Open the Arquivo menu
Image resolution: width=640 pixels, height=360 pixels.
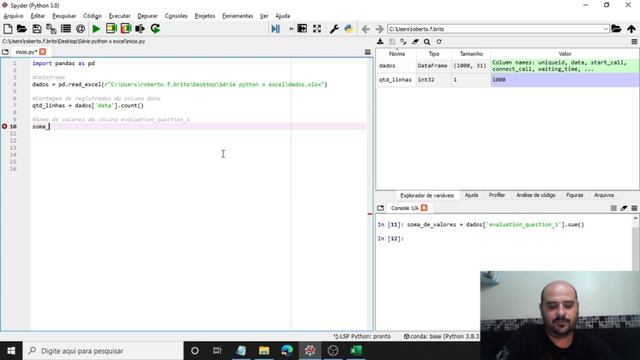[13, 16]
